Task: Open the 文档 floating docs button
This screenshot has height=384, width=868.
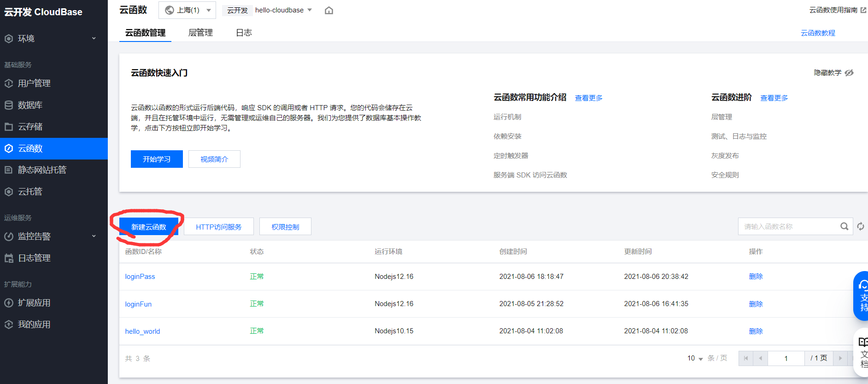Action: 861,353
